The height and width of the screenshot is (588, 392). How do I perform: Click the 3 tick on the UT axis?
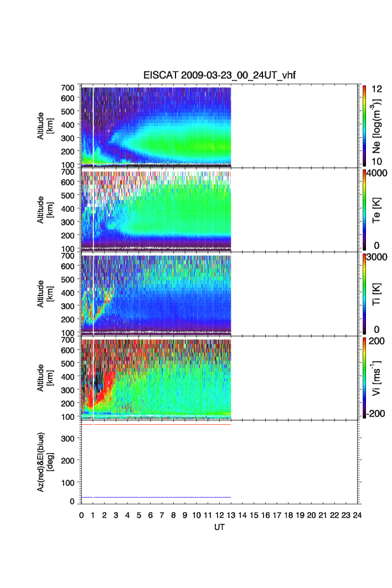coord(116,515)
